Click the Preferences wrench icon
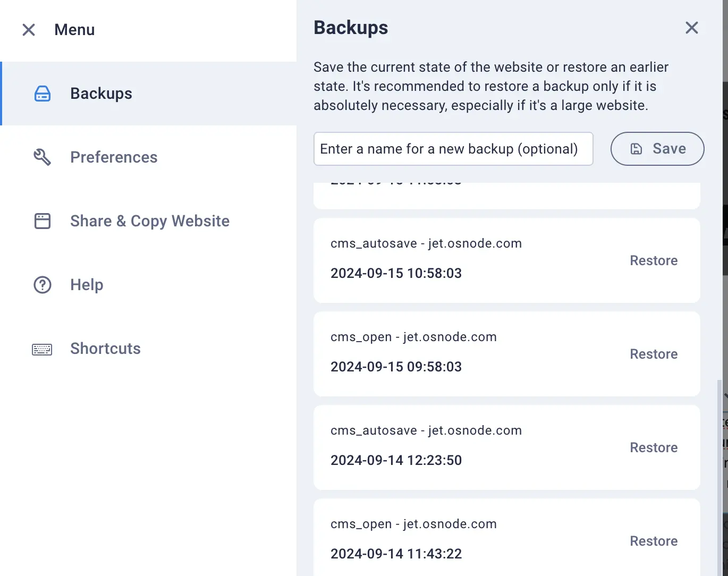Image resolution: width=728 pixels, height=576 pixels. click(43, 157)
